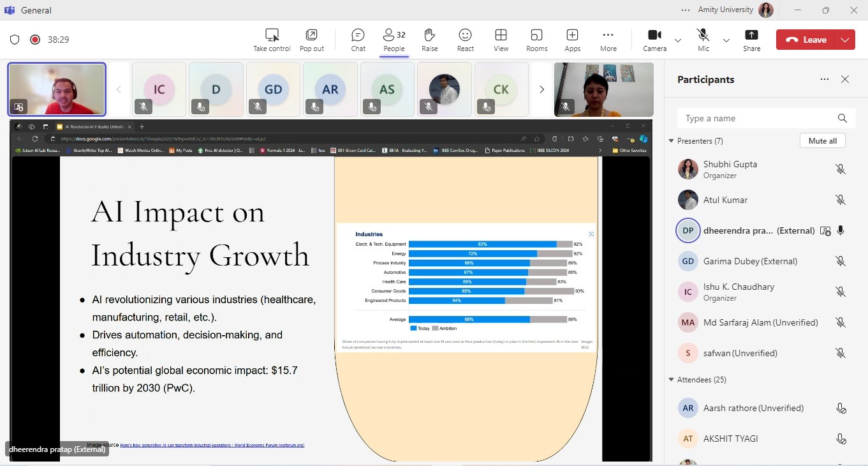Select safwan in participants list

click(x=765, y=353)
